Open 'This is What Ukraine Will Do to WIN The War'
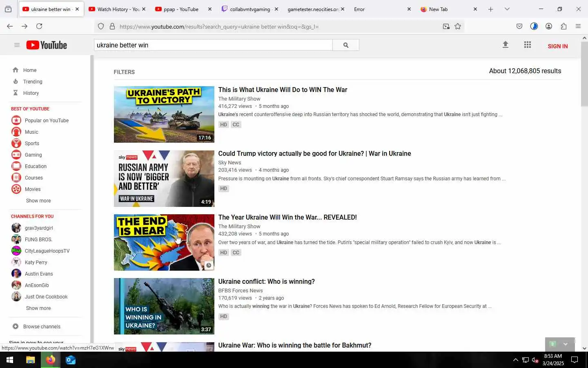The image size is (588, 368). [x=283, y=90]
